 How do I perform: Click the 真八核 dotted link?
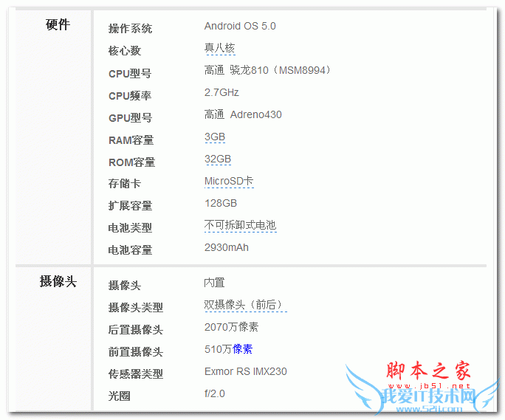[x=220, y=48]
